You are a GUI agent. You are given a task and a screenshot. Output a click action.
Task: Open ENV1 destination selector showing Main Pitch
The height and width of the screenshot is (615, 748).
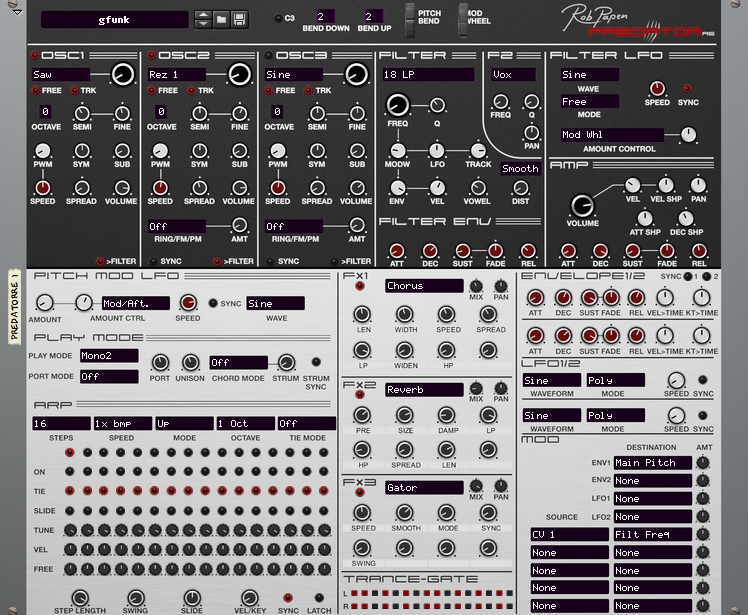coord(653,462)
